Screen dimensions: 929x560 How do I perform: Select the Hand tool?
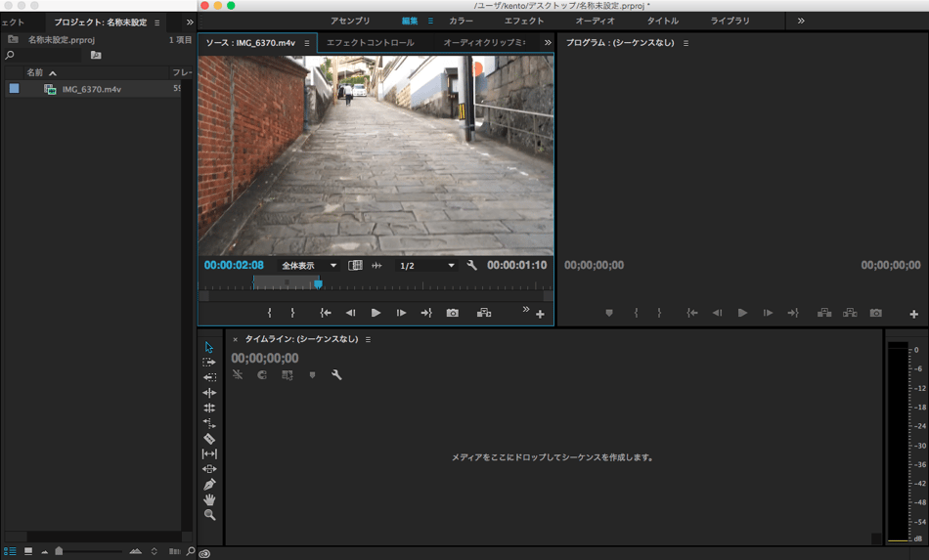[x=209, y=499]
